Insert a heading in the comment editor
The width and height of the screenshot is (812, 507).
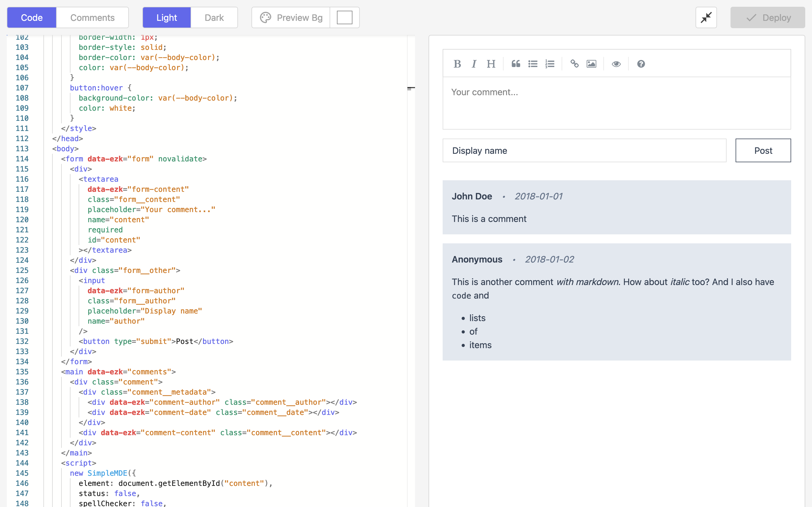[x=491, y=63]
